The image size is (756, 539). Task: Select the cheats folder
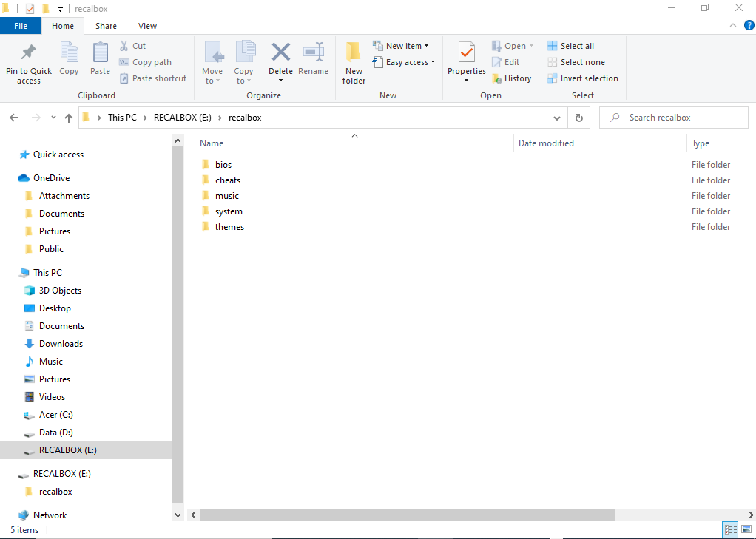tap(228, 180)
